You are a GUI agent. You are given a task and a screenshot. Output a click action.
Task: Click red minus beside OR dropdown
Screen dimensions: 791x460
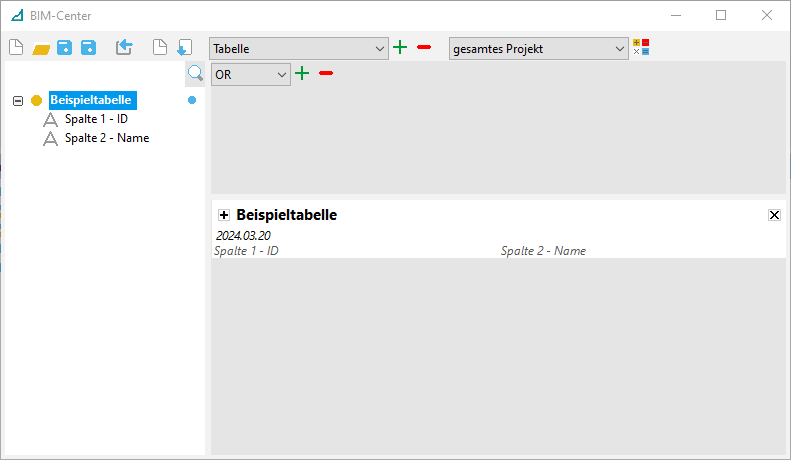326,73
